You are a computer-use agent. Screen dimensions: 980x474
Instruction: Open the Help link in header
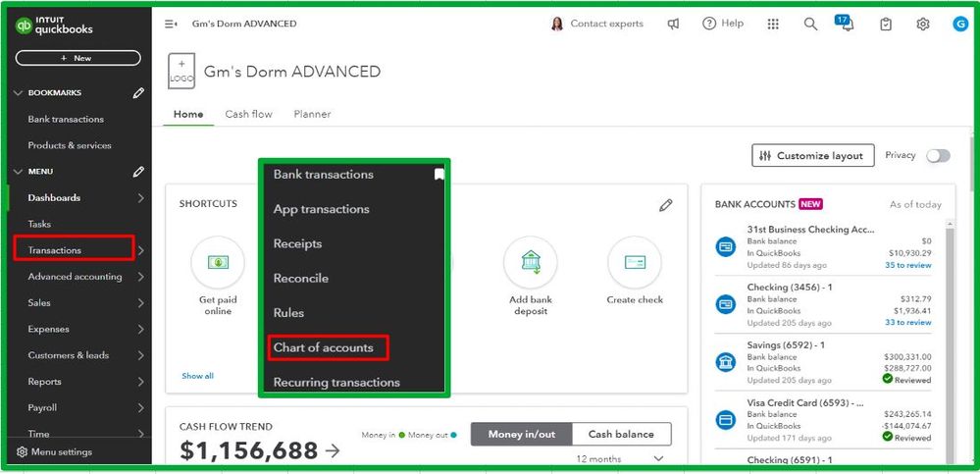point(723,24)
